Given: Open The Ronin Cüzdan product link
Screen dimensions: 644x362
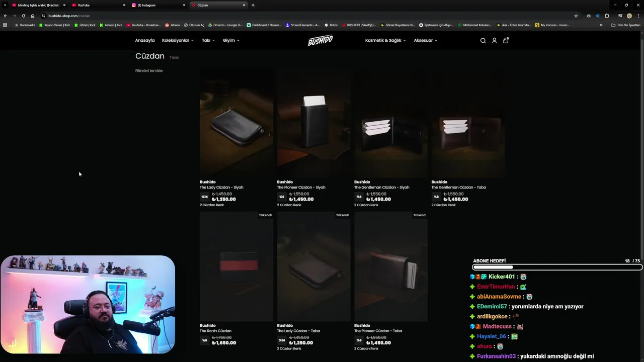Looking at the screenshot, I should (215, 331).
